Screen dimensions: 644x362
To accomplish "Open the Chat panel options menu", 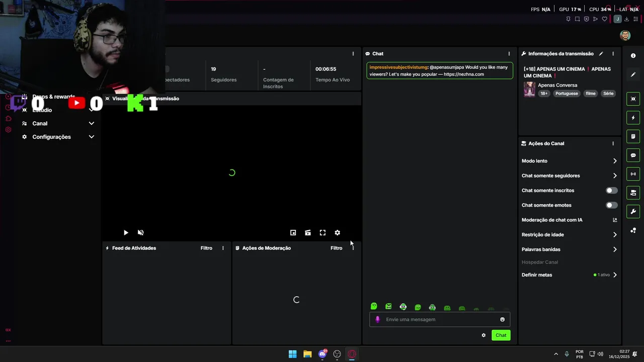I will pos(509,54).
